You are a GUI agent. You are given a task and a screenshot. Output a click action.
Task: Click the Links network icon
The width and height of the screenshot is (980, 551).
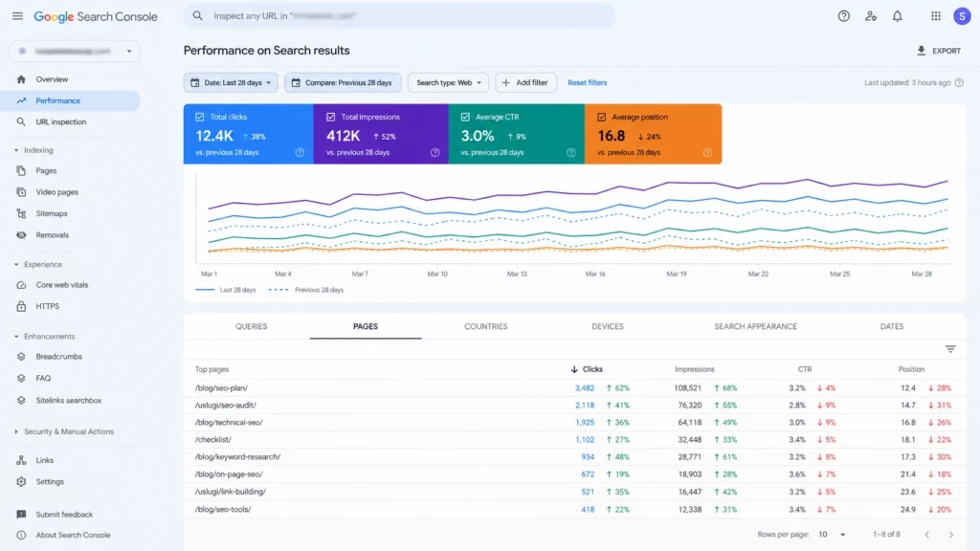click(21, 460)
